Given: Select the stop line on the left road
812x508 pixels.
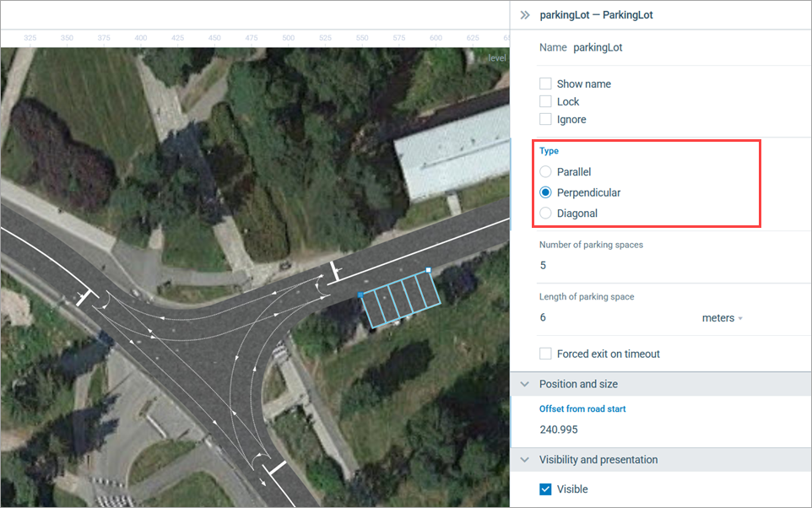Looking at the screenshot, I should click(84, 297).
